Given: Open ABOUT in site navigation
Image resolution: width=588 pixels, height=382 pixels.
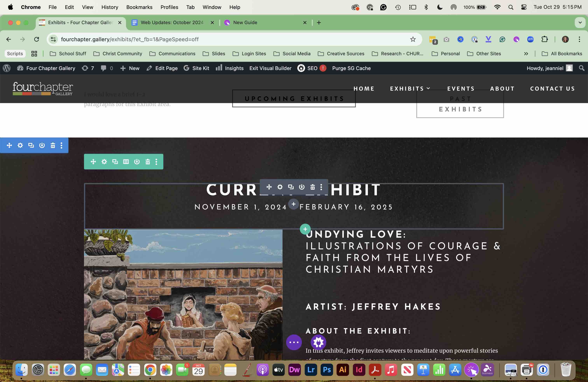Looking at the screenshot, I should click(x=502, y=88).
